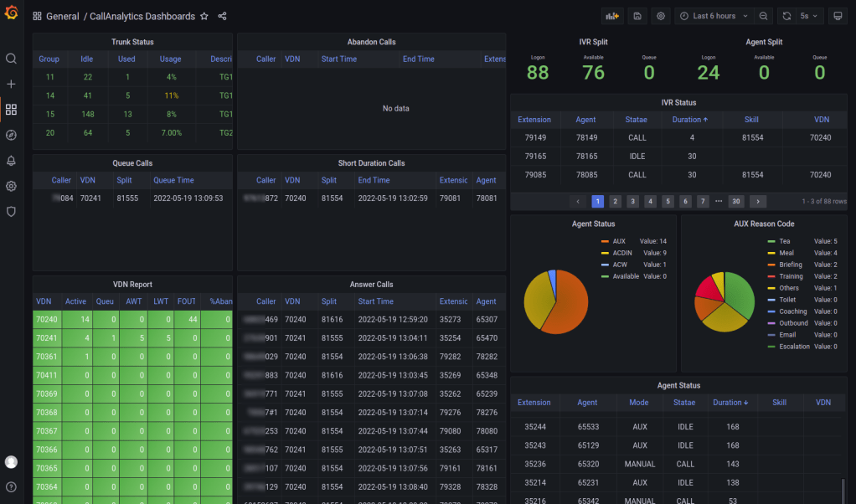Click the Create plus icon in sidebar
856x504 pixels.
click(x=11, y=85)
